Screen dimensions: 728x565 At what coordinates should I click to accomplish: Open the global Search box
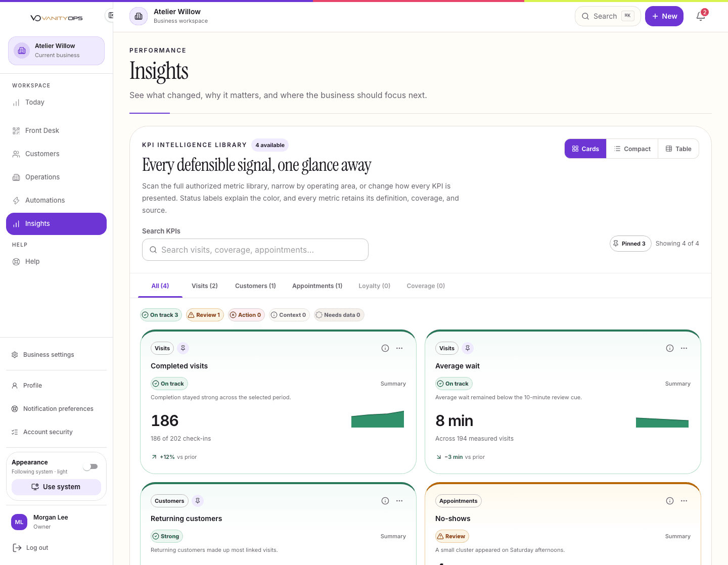[x=608, y=16]
